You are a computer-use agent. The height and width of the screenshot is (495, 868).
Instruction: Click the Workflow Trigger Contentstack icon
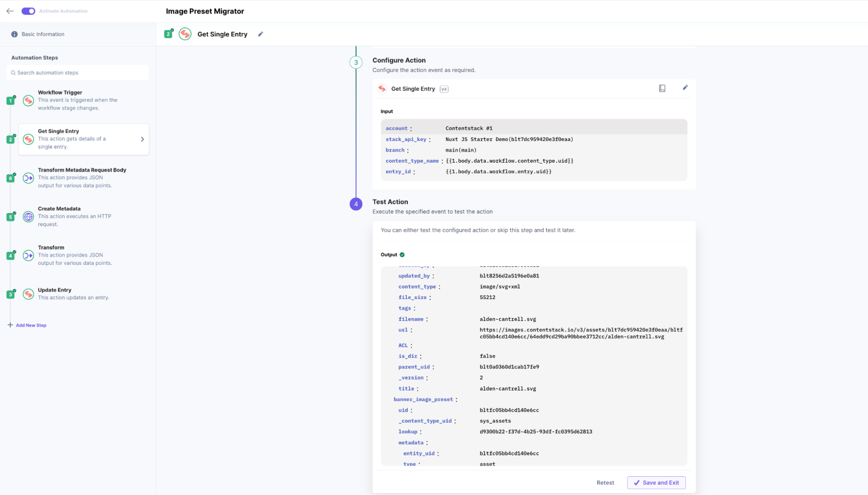28,101
